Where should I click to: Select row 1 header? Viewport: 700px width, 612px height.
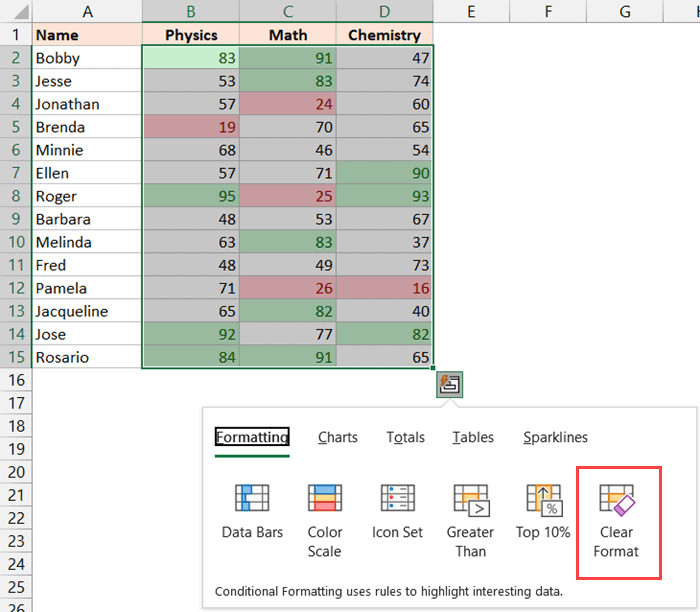point(16,34)
